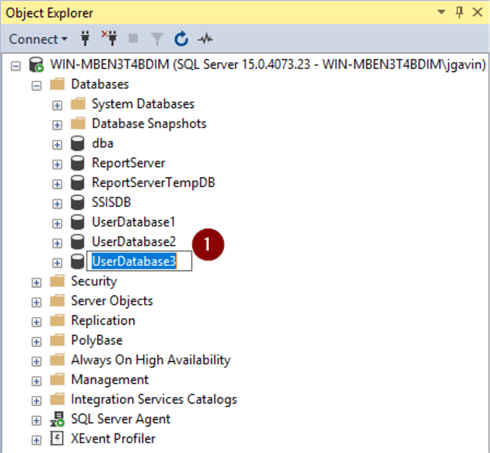Select Always On High Availability label
The width and height of the screenshot is (490, 453).
click(151, 360)
